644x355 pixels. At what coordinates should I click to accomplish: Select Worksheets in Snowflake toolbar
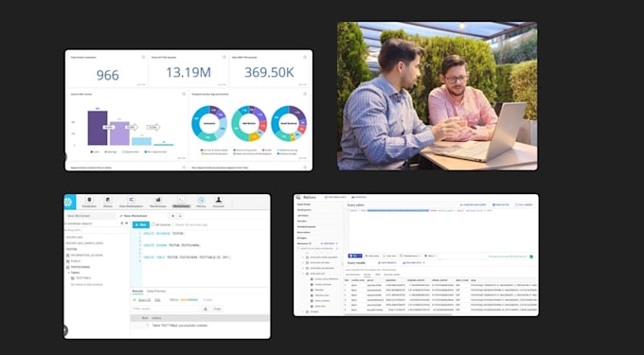[181, 202]
